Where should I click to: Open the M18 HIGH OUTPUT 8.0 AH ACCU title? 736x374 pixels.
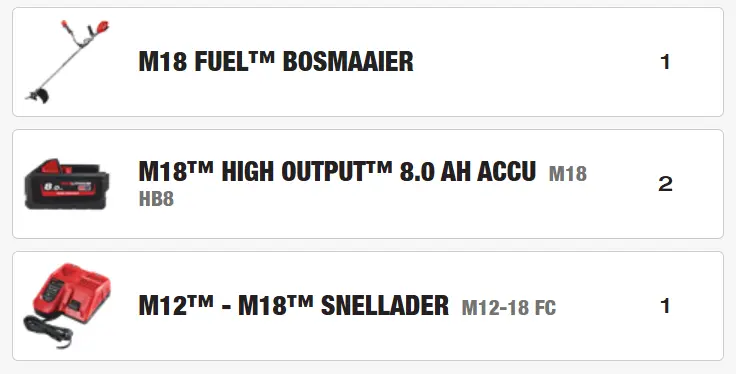[337, 171]
